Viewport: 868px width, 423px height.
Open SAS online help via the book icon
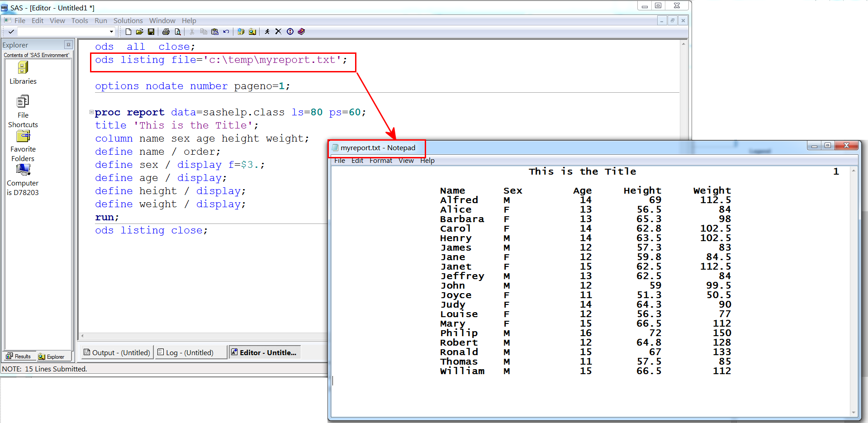click(301, 31)
